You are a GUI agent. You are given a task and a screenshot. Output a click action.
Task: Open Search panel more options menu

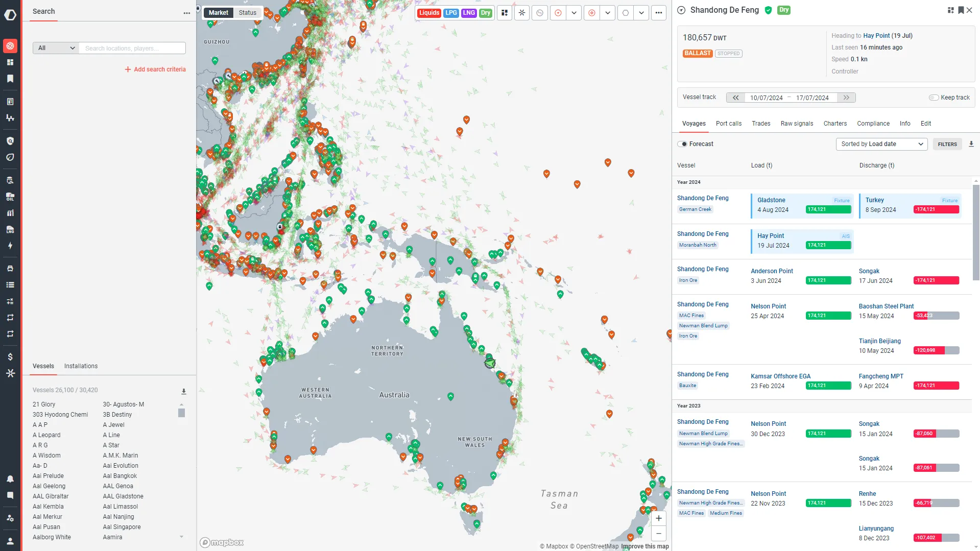coord(187,13)
